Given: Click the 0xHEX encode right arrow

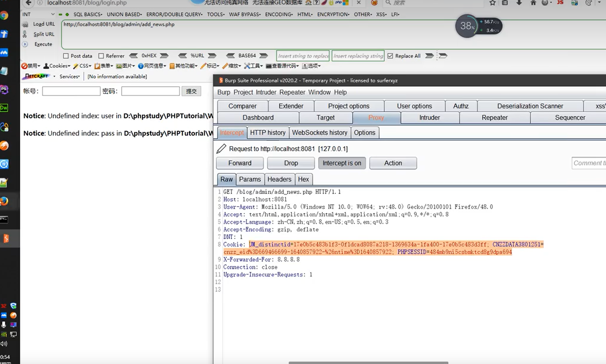Looking at the screenshot, I should (164, 56).
